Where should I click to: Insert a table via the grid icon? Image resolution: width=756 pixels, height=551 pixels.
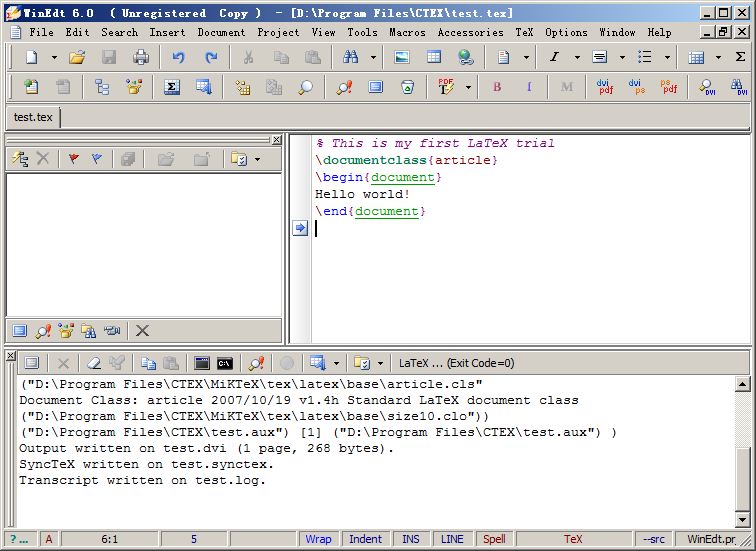point(434,57)
